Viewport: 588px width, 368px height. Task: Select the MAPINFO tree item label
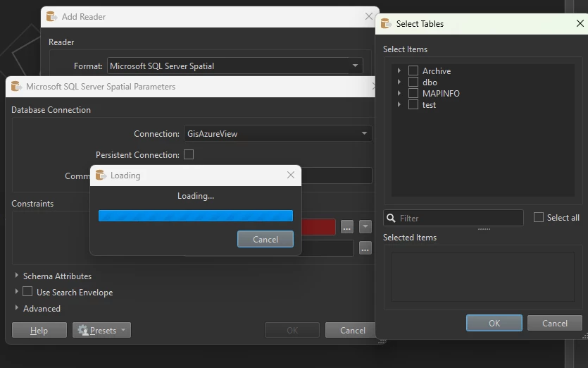coord(441,94)
